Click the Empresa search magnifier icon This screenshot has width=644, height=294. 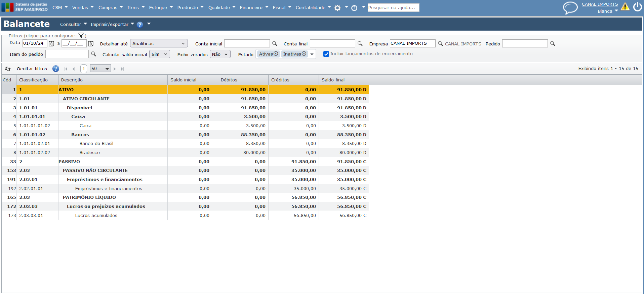(440, 44)
